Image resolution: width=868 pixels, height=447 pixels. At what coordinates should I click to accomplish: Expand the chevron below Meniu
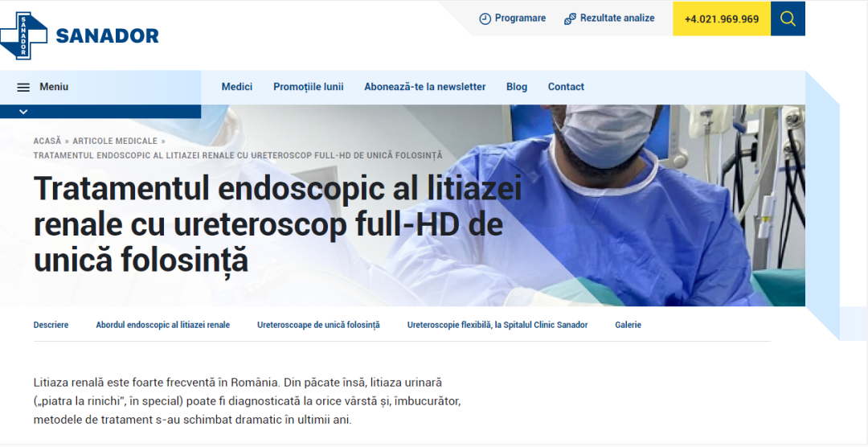click(x=23, y=111)
